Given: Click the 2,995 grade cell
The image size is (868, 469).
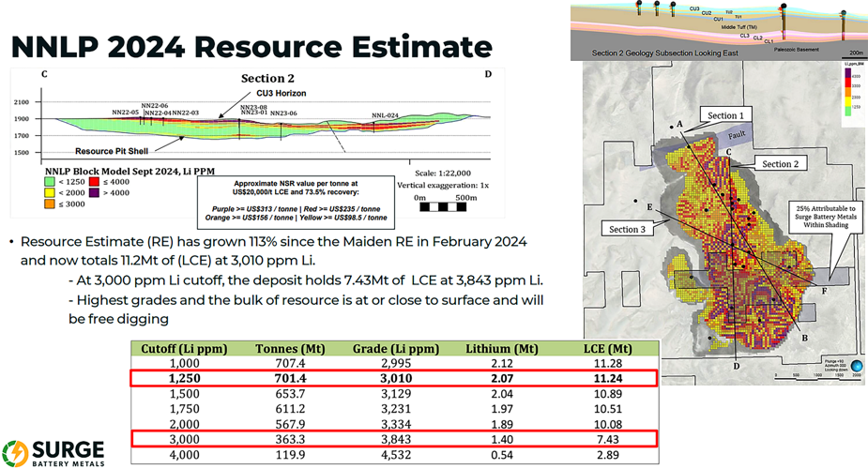Looking at the screenshot, I should pos(396,363).
